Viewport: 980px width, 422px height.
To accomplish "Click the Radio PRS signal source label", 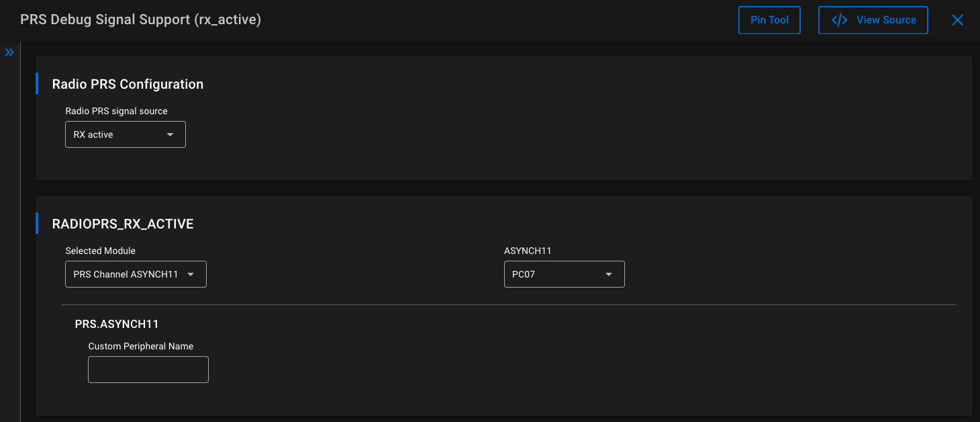I will [x=116, y=111].
